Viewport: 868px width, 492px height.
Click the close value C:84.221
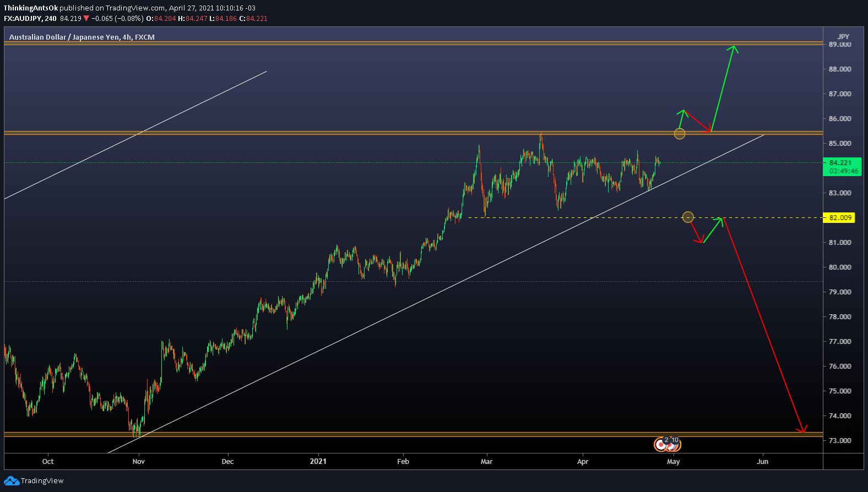click(x=253, y=18)
